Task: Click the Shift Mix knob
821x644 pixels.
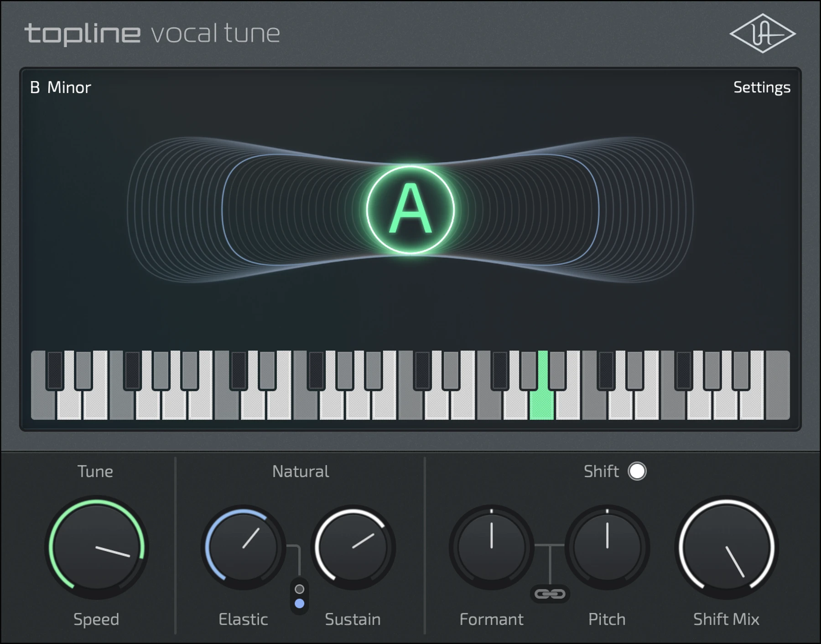Action: click(x=726, y=547)
